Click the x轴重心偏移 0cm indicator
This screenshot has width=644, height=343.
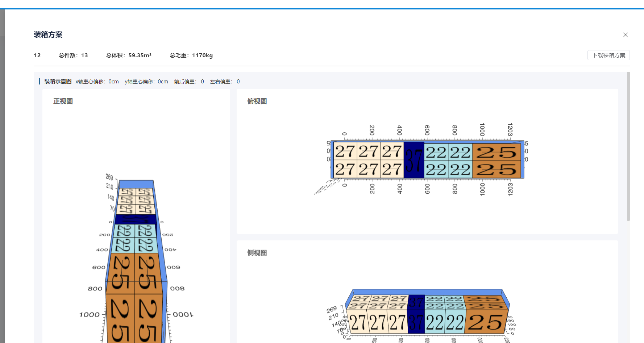click(x=97, y=82)
